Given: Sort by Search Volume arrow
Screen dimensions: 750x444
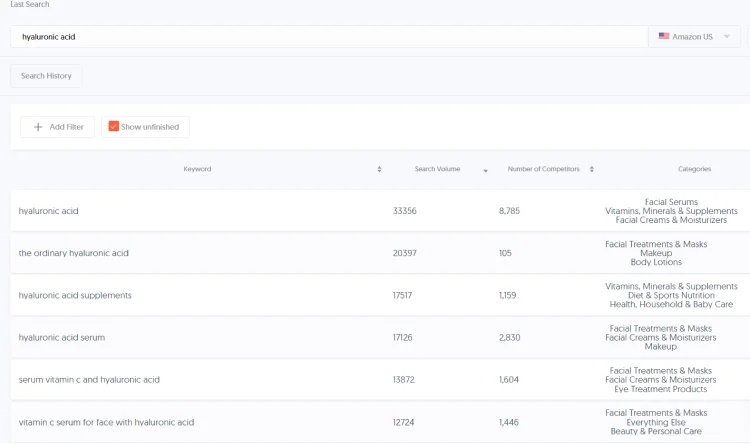Looking at the screenshot, I should click(x=485, y=171).
